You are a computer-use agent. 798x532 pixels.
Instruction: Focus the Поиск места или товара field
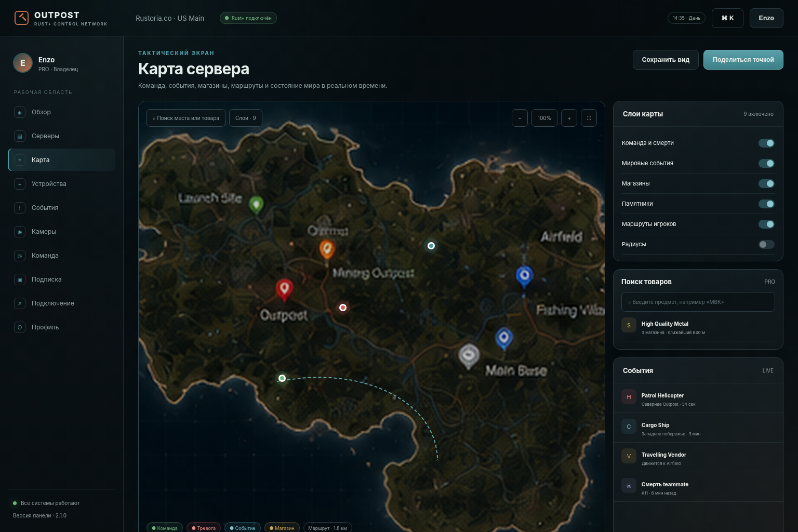[x=186, y=118]
